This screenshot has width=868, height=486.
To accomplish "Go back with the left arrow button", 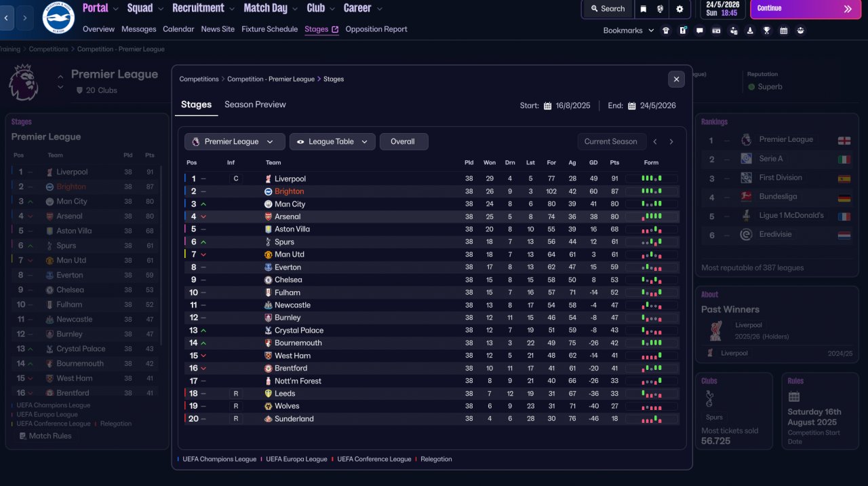I will click(7, 18).
